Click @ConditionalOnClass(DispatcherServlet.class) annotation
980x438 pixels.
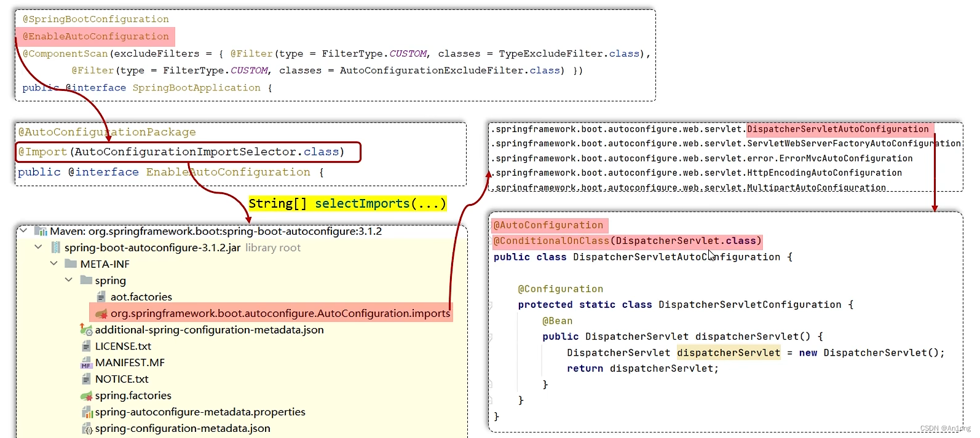(x=628, y=241)
